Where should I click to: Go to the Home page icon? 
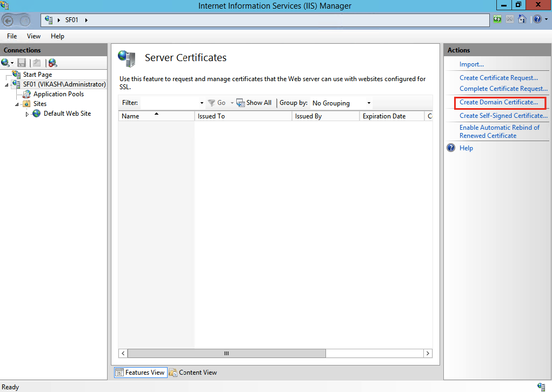[x=522, y=19]
